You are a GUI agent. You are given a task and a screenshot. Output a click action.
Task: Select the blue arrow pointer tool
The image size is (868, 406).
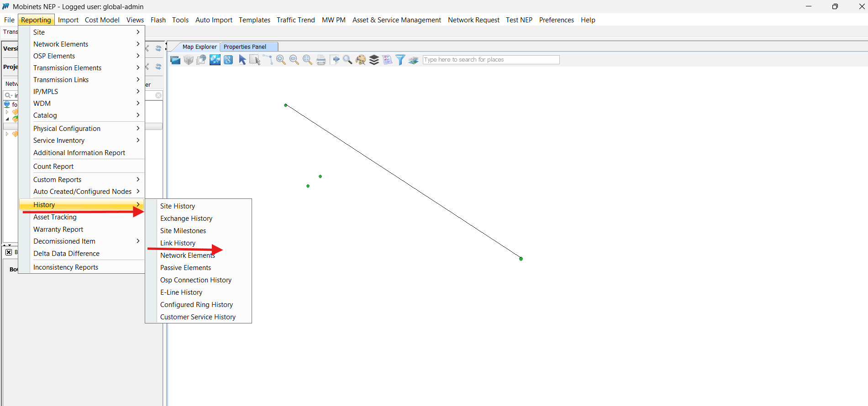242,60
